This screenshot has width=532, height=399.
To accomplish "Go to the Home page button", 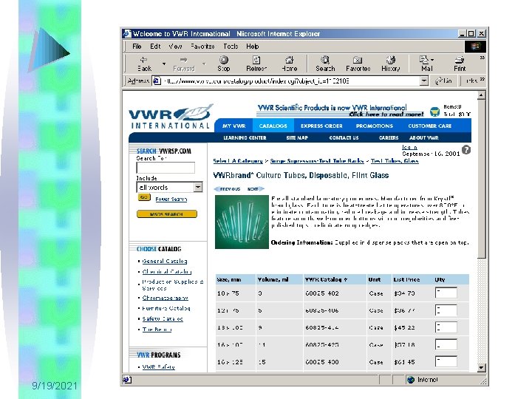I will click(x=290, y=64).
